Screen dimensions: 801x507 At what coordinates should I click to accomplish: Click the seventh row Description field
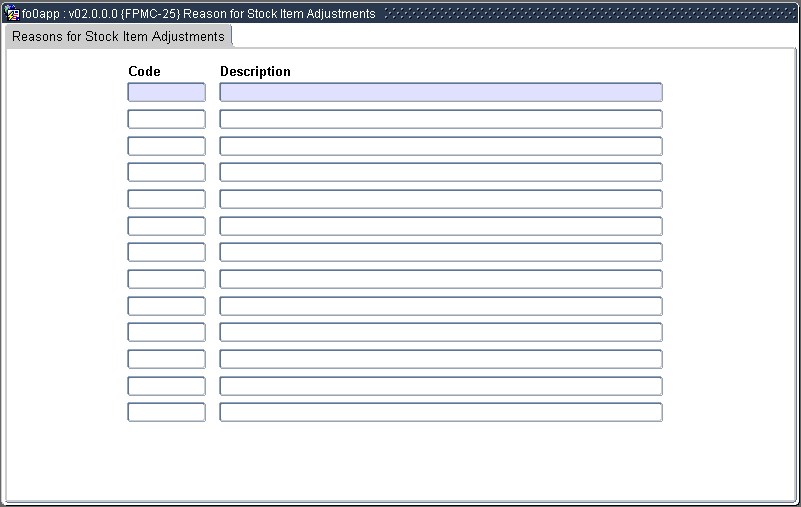coord(440,252)
